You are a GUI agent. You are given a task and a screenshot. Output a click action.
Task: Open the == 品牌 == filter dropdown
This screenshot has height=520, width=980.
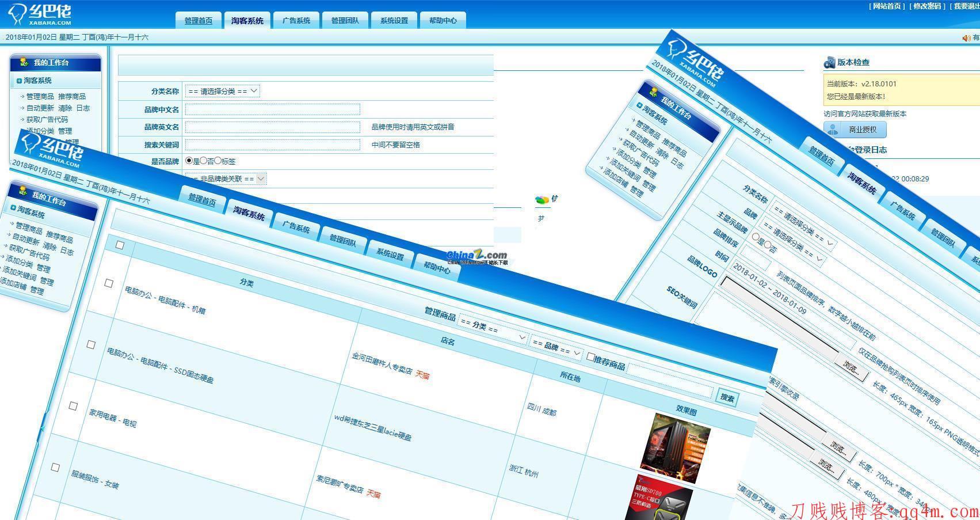(556, 347)
